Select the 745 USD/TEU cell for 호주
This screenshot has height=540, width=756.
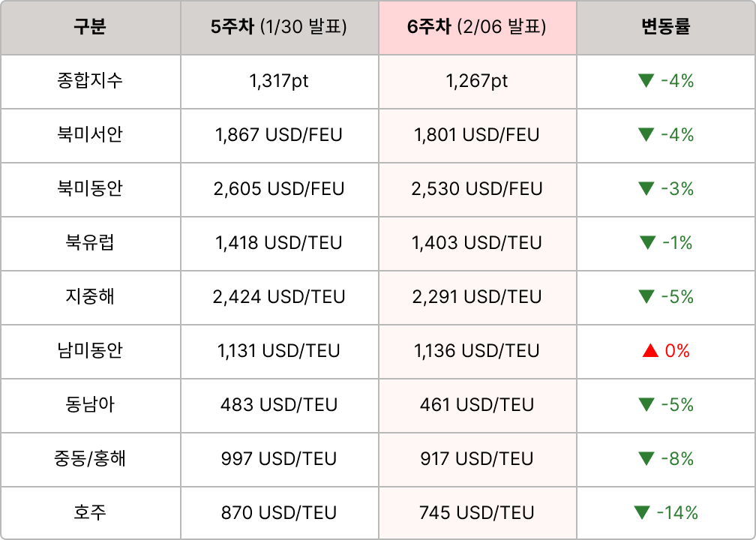477,513
